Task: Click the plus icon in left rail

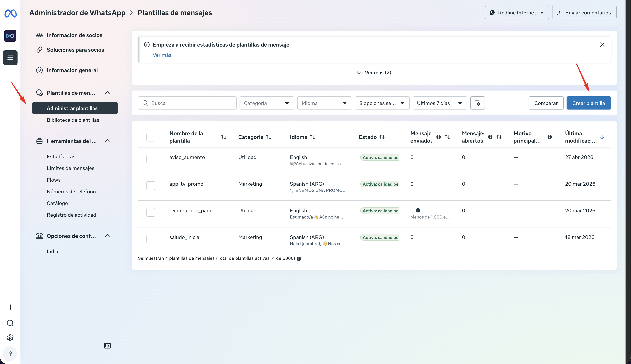Action: point(10,307)
